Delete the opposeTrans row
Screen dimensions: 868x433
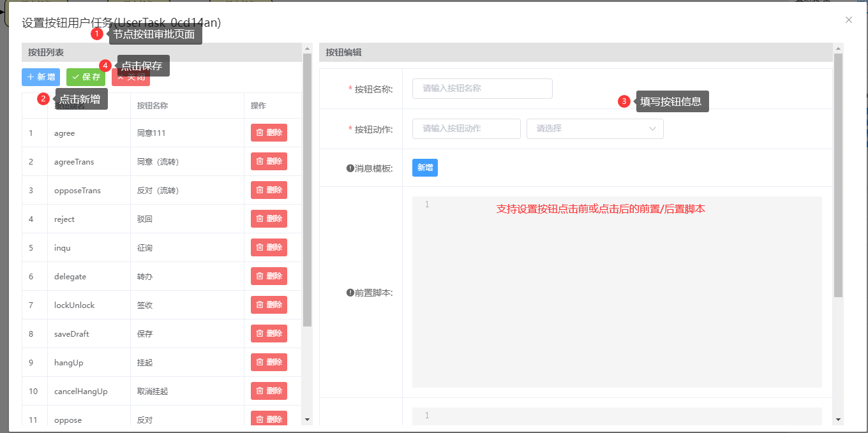pos(269,190)
